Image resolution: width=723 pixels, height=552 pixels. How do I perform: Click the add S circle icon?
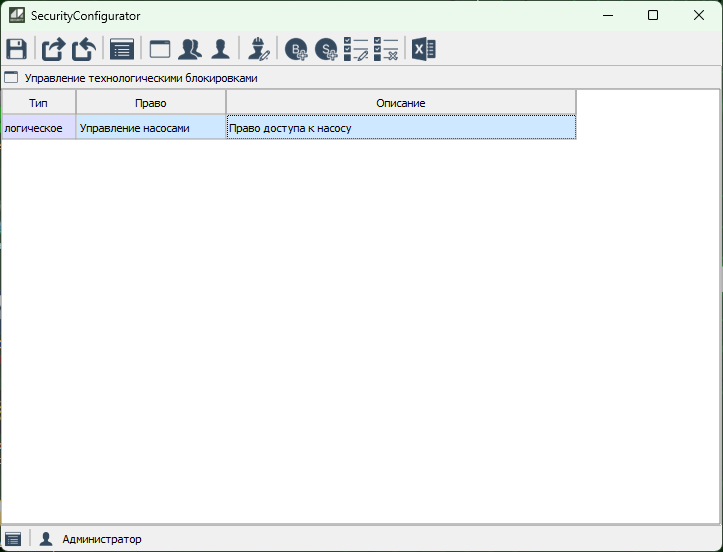[x=327, y=49]
